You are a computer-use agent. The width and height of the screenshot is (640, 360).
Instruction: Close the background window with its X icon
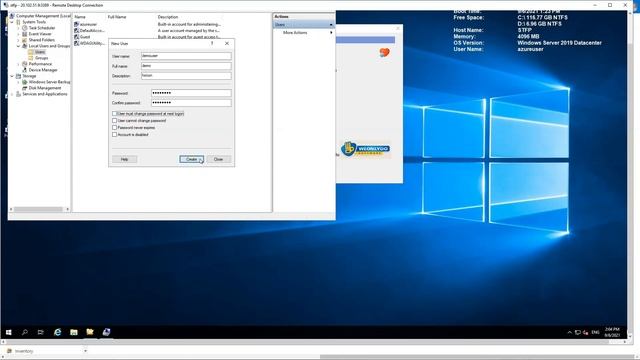(398, 28)
